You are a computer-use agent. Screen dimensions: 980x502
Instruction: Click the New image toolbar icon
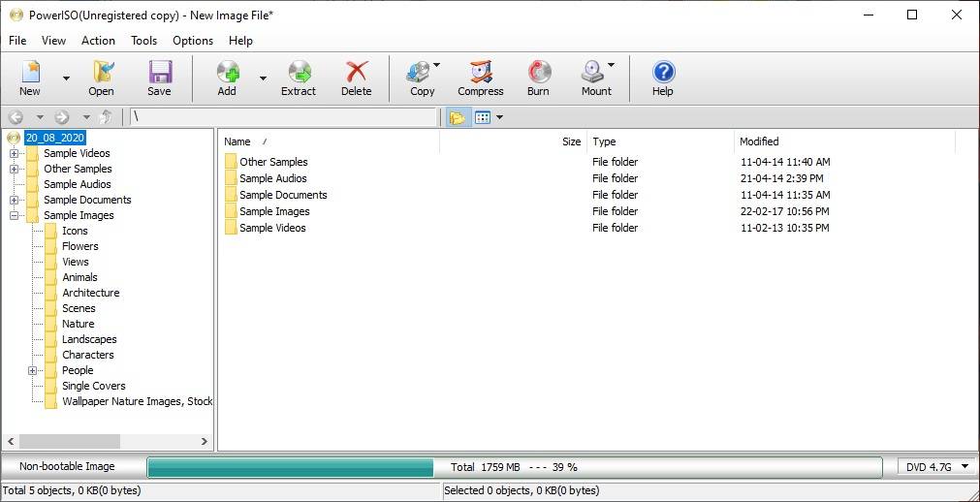[30, 72]
